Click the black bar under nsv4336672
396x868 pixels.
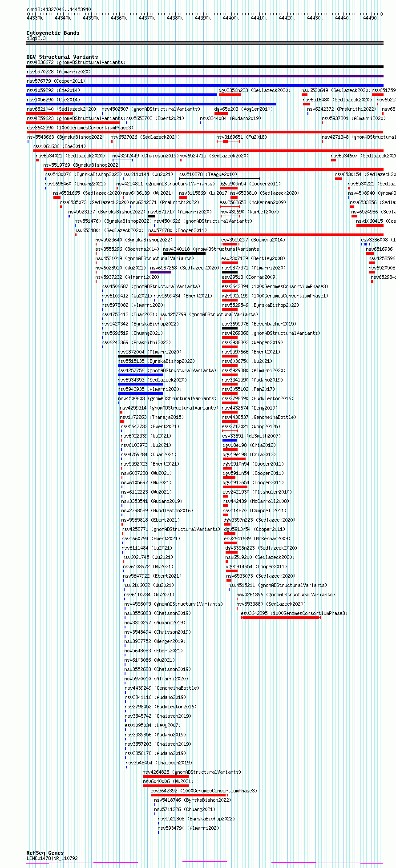point(205,67)
